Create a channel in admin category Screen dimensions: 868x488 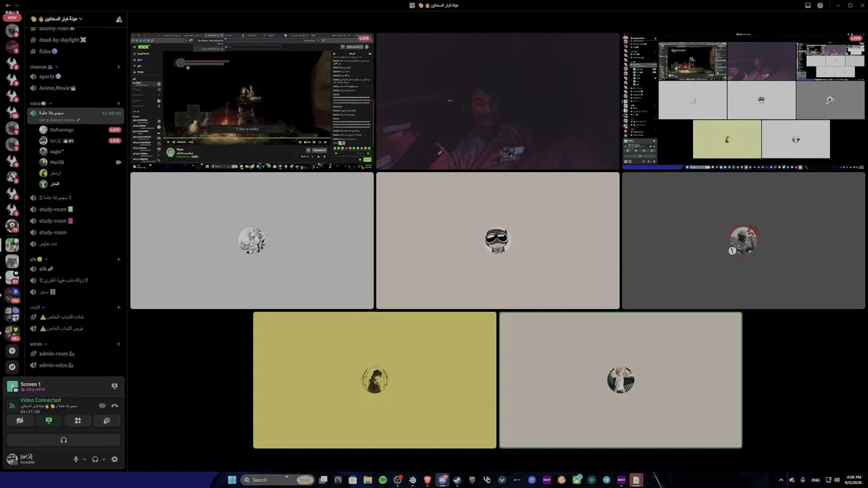(x=119, y=344)
